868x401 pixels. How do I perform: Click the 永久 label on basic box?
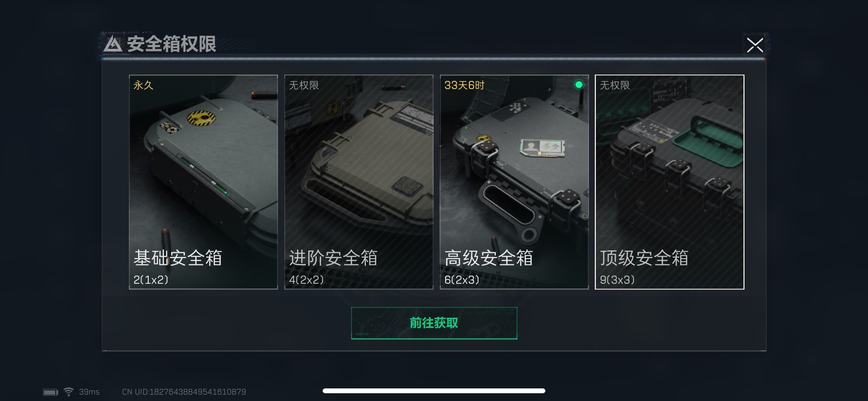143,85
